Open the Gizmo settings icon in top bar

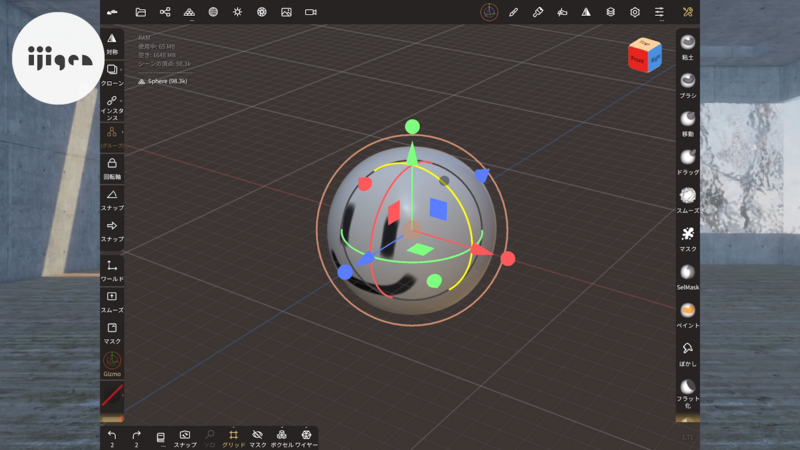(x=489, y=12)
